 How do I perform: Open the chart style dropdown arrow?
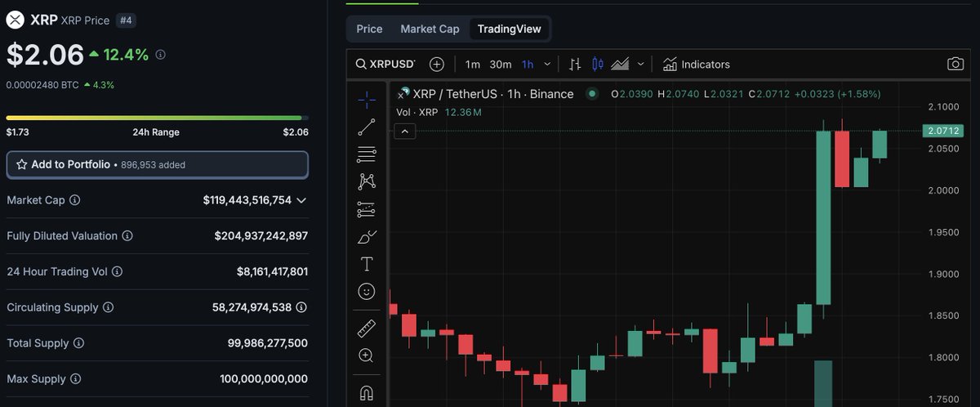[x=640, y=64]
